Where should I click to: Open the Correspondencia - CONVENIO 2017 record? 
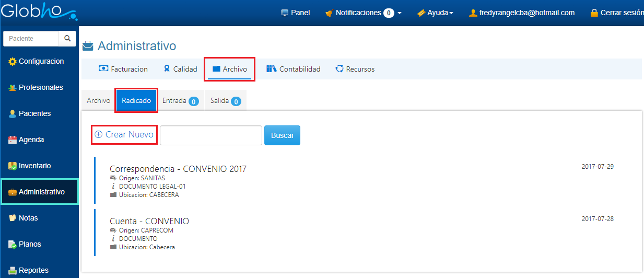pyautogui.click(x=178, y=169)
